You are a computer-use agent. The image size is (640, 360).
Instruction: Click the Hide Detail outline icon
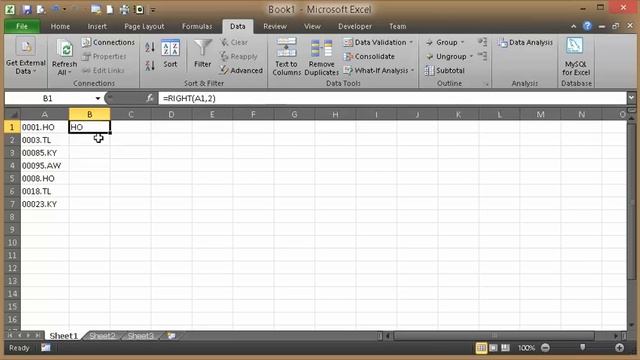tap(482, 56)
